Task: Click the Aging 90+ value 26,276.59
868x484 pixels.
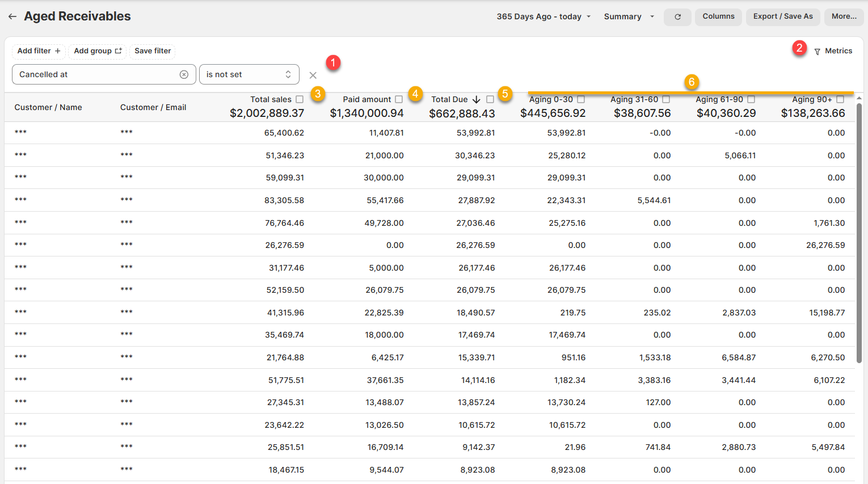Action: pyautogui.click(x=825, y=245)
